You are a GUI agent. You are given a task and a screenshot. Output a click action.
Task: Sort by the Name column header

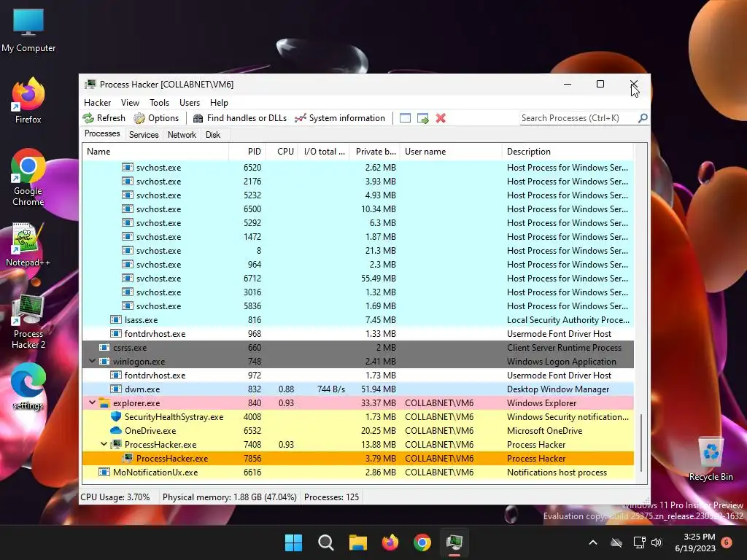155,152
